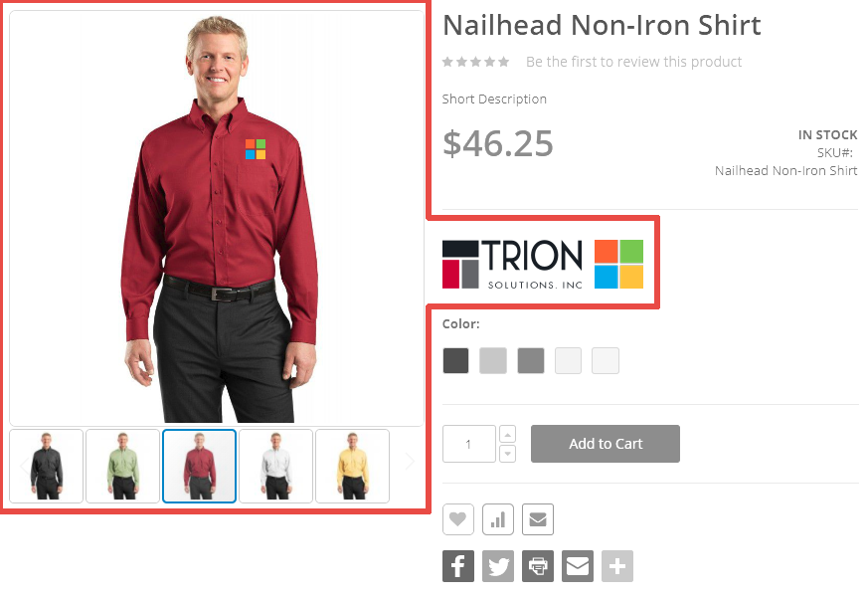The width and height of the screenshot is (868, 600).
Task: Increase quantity with up arrow
Action: (508, 434)
